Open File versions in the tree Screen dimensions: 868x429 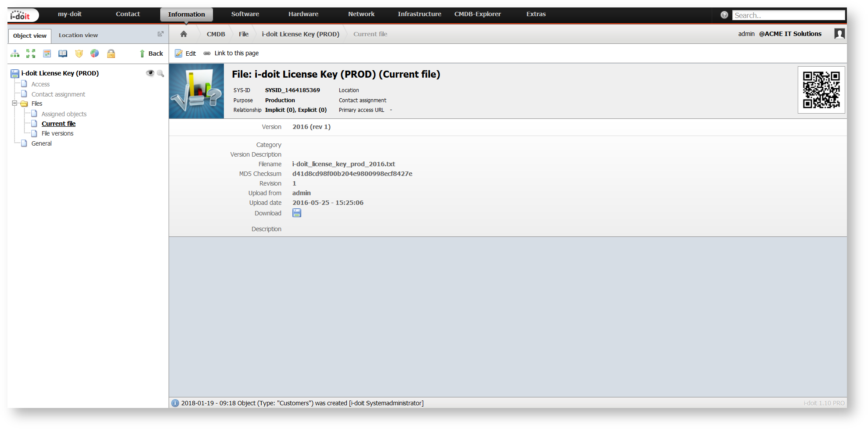click(58, 133)
